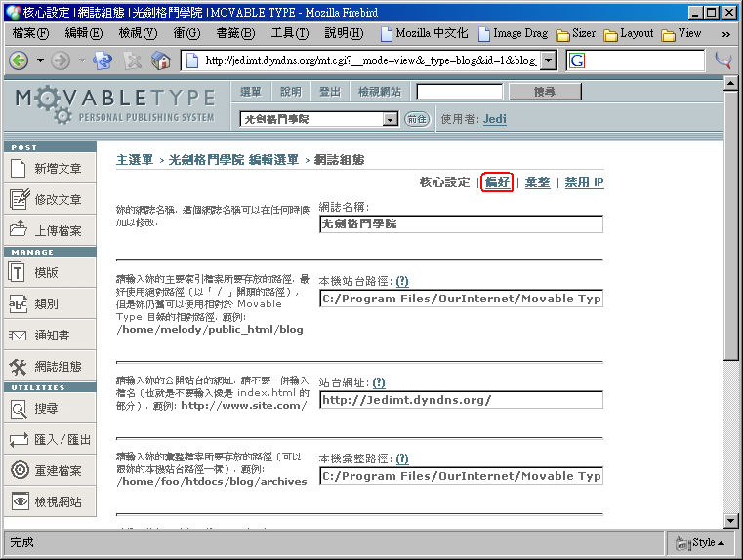Open the 檢視(V) View menu

point(138,33)
